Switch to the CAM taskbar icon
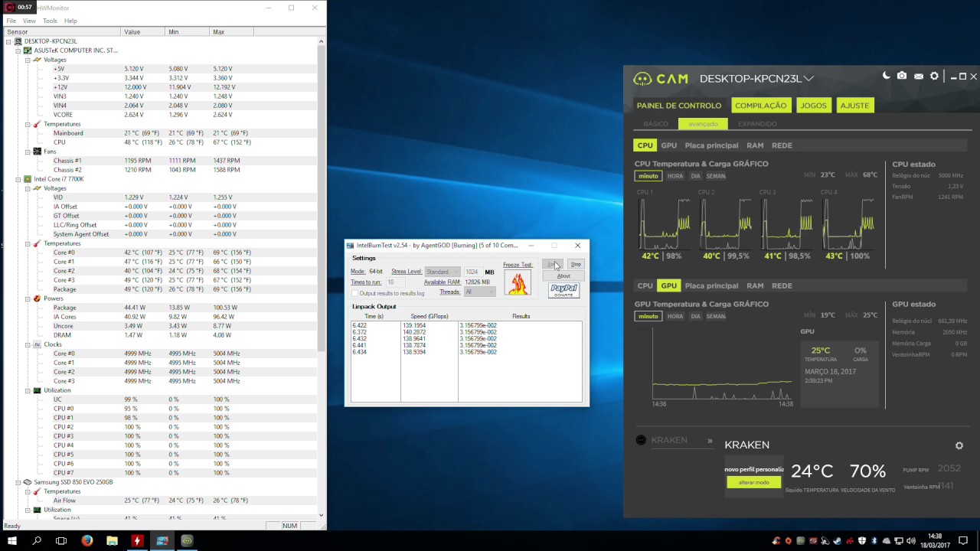The height and width of the screenshot is (551, 980). (x=188, y=540)
